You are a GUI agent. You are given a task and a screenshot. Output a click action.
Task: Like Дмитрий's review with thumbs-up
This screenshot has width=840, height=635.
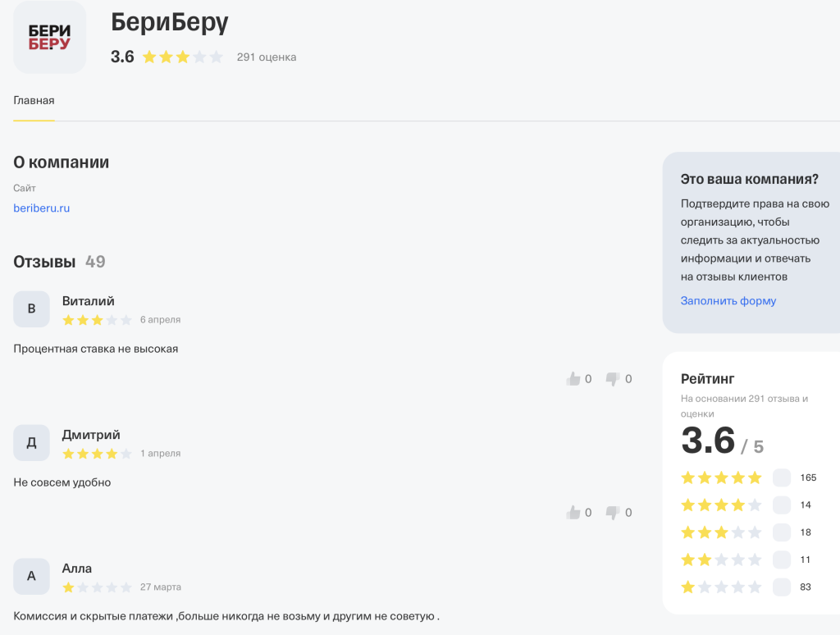coord(573,513)
